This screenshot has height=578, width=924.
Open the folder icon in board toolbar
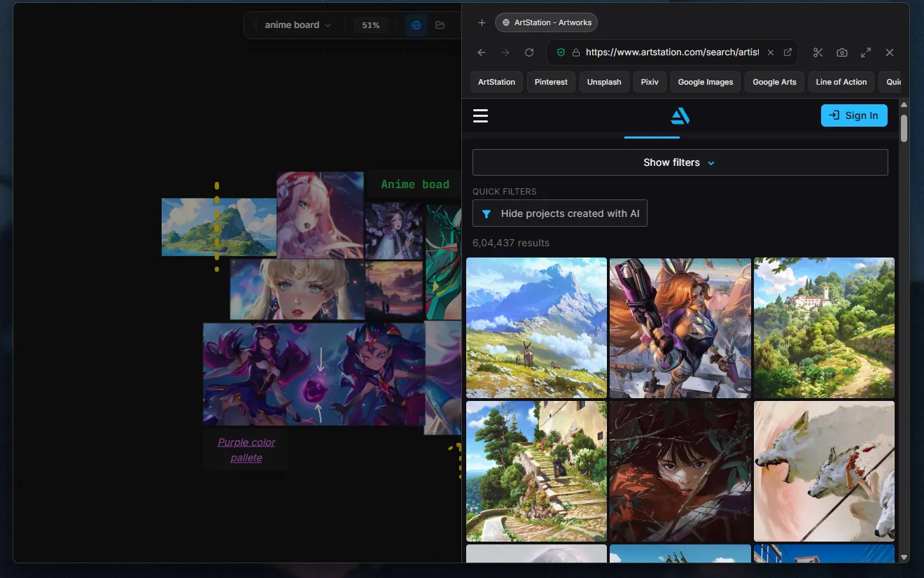pyautogui.click(x=440, y=25)
